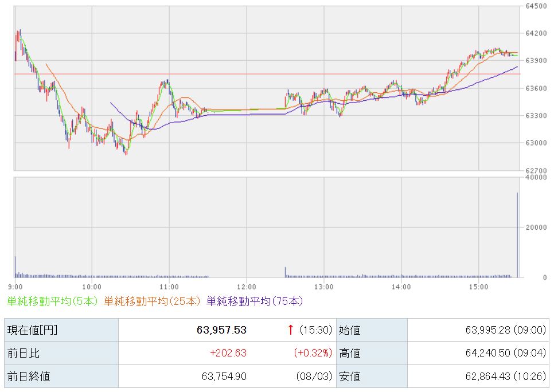The height and width of the screenshot is (392, 554).
Task: Click the (+0.32%) percent change
Action: [313, 353]
